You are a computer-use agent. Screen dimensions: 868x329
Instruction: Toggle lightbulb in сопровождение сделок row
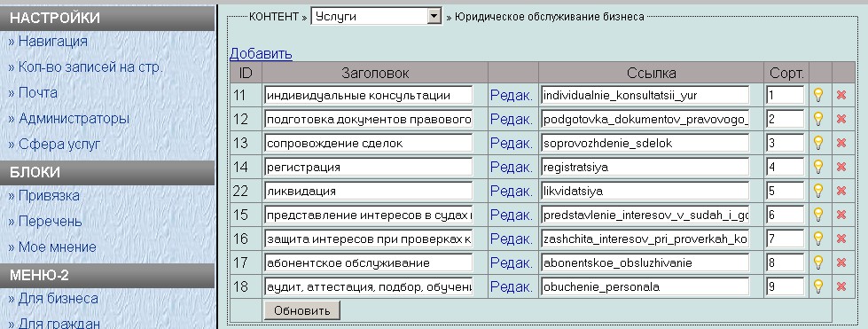818,143
